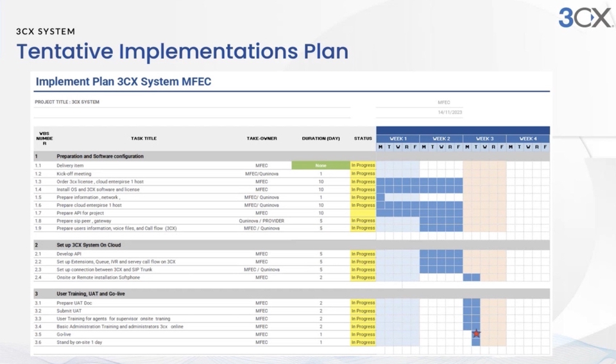The height and width of the screenshot is (364, 616).
Task: Click 'In Progress' status for Develop API
Action: pos(363,254)
